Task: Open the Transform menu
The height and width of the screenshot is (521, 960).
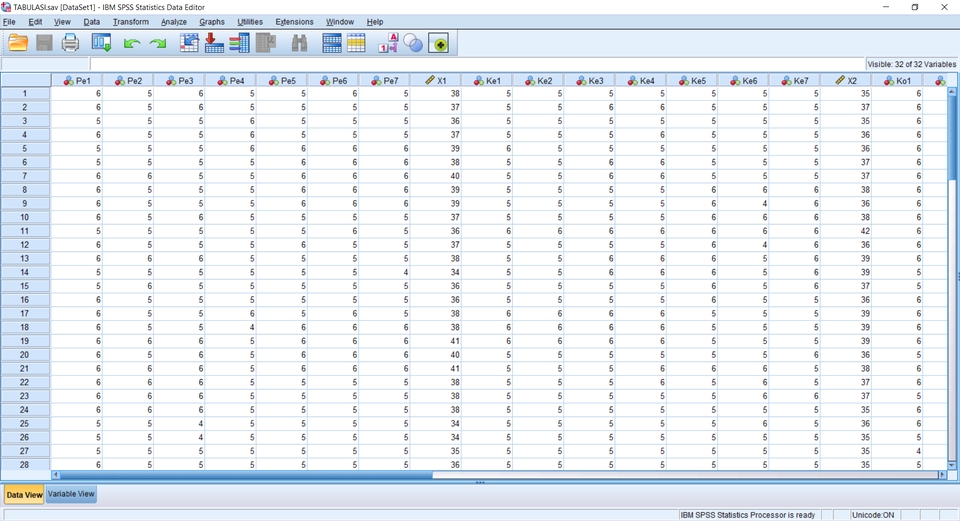Action: [x=130, y=21]
